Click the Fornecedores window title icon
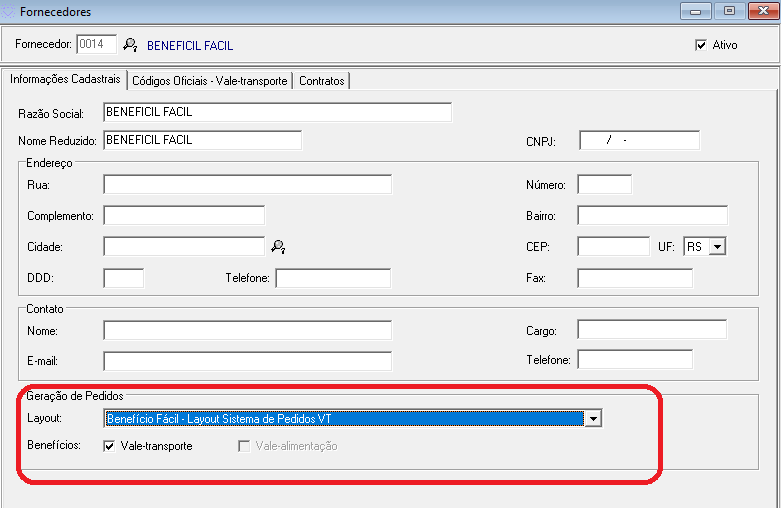The height and width of the screenshot is (508, 781). (x=9, y=12)
